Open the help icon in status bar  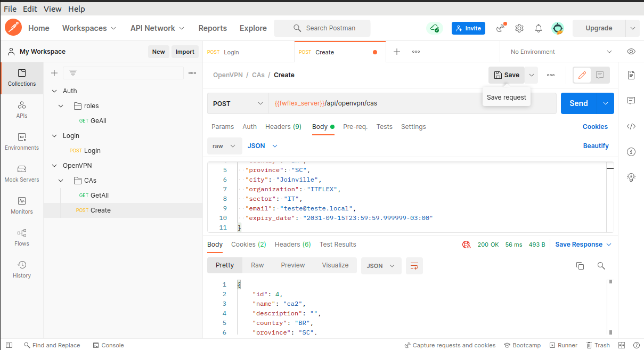[636, 345]
